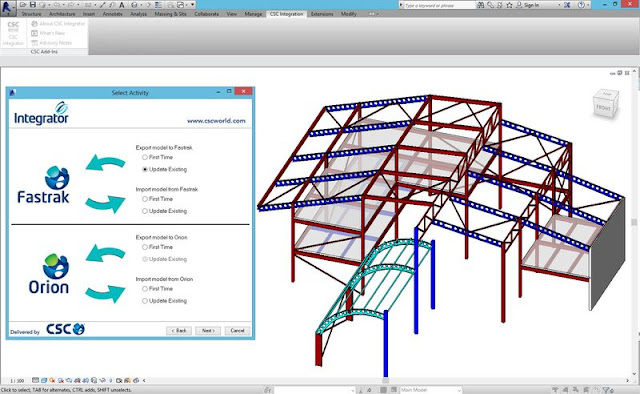Click the binoculars search icon
Image resolution: width=640 pixels, height=394 pixels.
click(481, 5)
